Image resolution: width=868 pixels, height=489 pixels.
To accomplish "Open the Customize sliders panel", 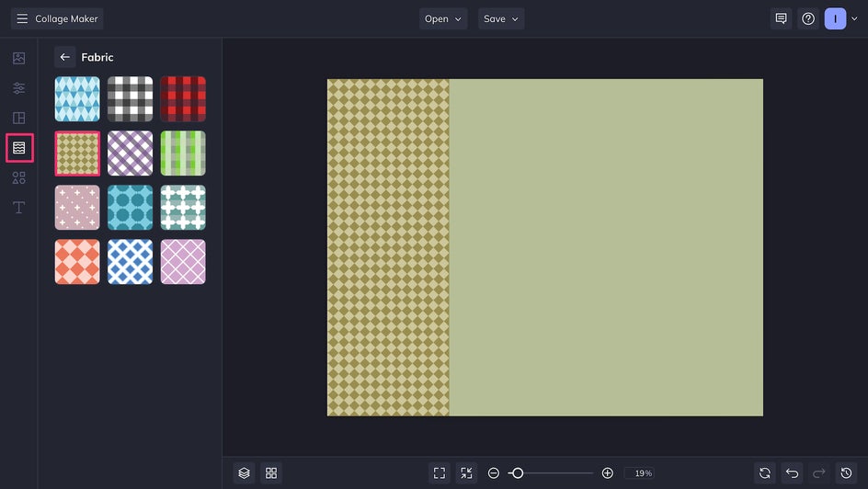I will click(x=18, y=88).
